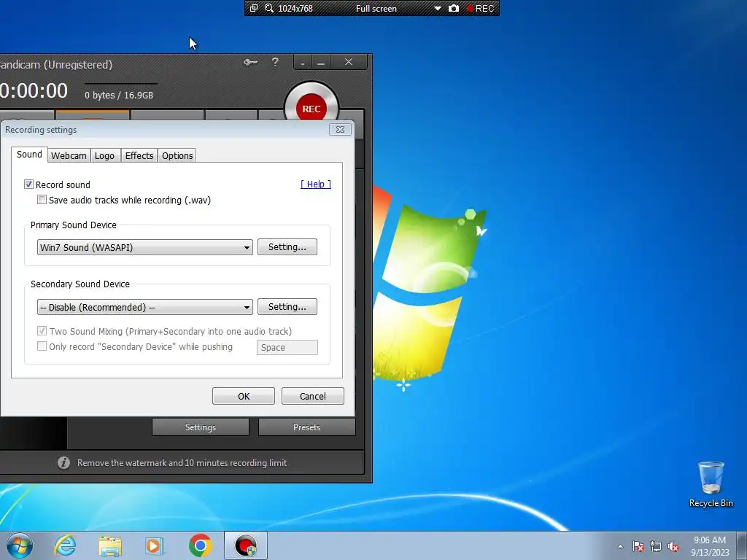The image size is (747, 560).
Task: Open the Presets button in Bandicam window
Action: (307, 427)
